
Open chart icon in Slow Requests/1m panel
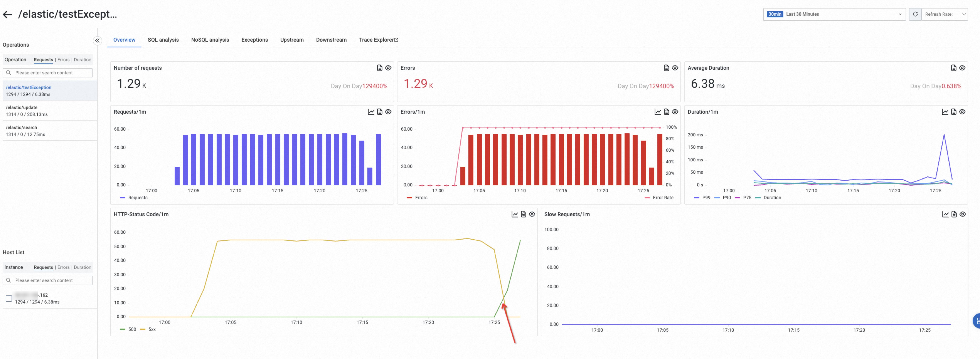pyautogui.click(x=945, y=214)
